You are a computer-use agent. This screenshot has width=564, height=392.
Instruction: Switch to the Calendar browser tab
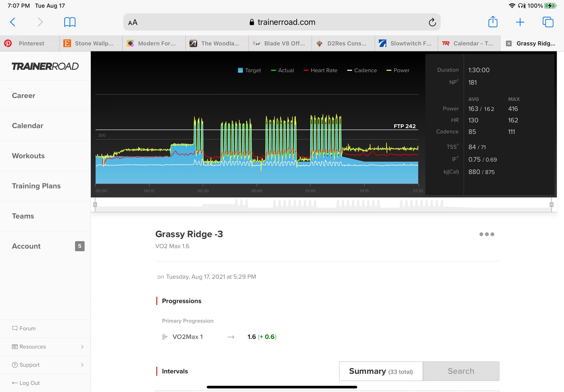coord(469,43)
